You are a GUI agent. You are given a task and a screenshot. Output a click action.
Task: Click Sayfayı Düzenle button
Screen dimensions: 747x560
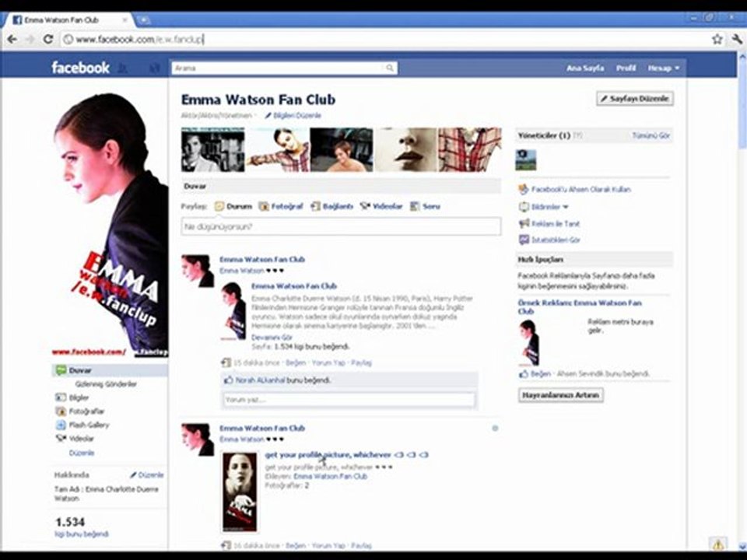(x=635, y=99)
